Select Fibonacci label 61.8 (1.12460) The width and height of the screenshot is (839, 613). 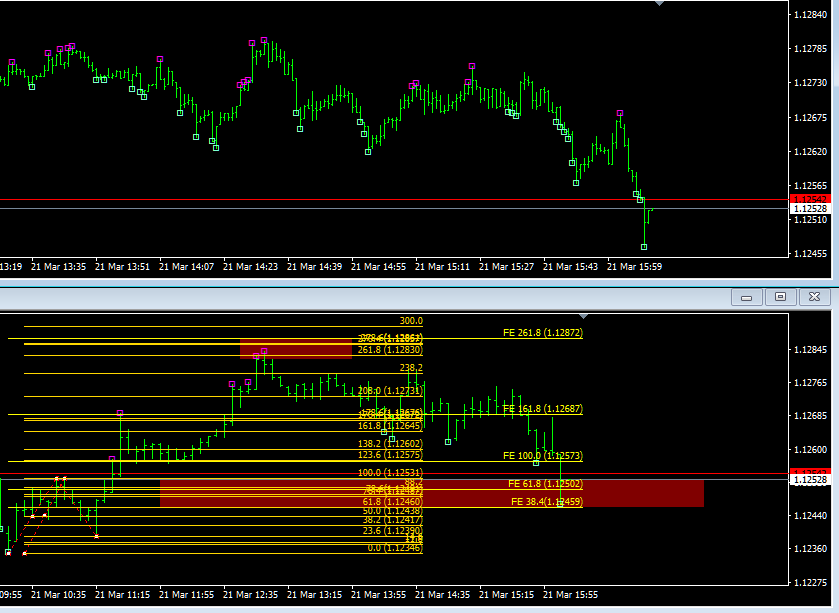click(x=392, y=502)
